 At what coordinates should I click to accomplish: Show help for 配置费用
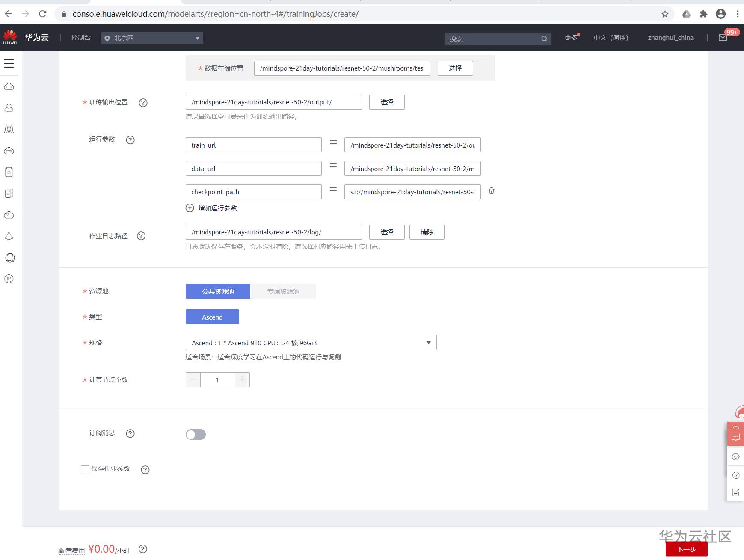[x=143, y=549]
